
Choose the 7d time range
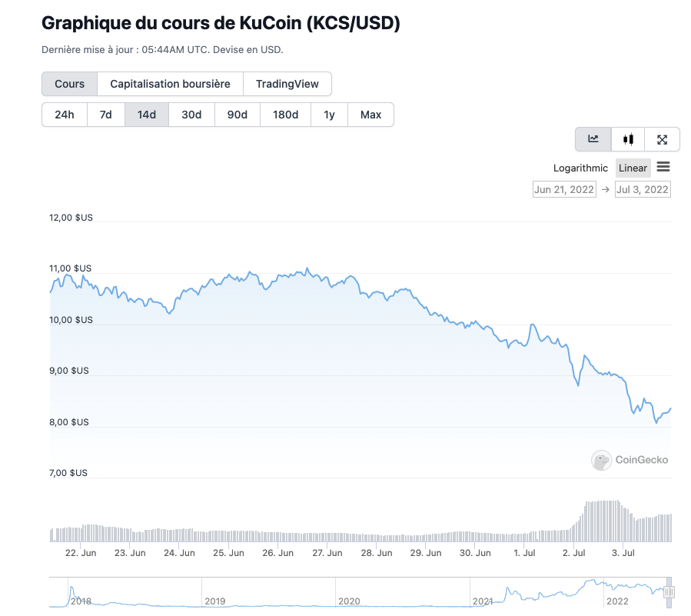click(x=106, y=115)
